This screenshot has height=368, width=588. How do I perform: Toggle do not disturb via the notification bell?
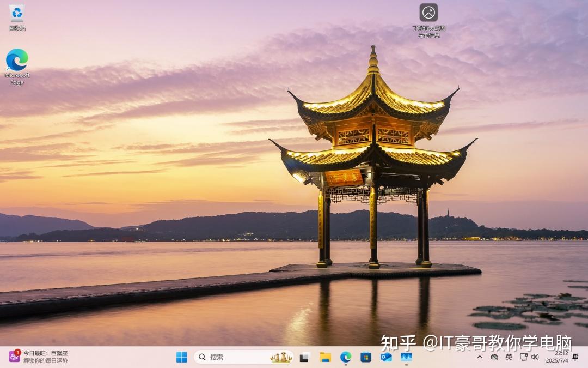[574, 358]
